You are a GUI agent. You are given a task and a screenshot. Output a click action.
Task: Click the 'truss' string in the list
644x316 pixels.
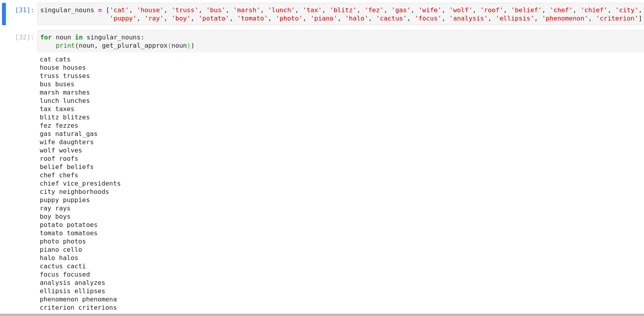185,10
